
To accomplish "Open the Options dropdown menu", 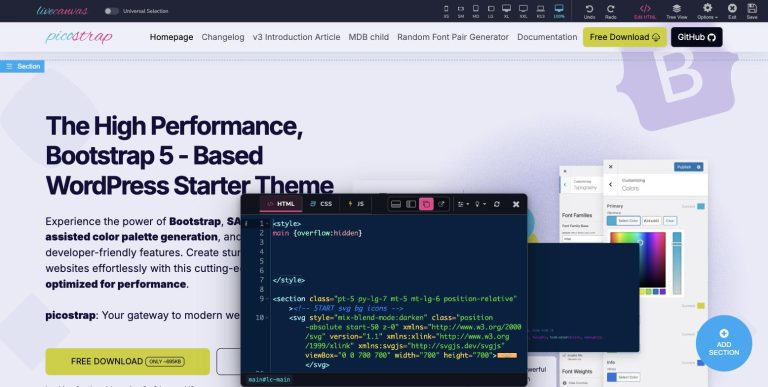I will point(707,11).
